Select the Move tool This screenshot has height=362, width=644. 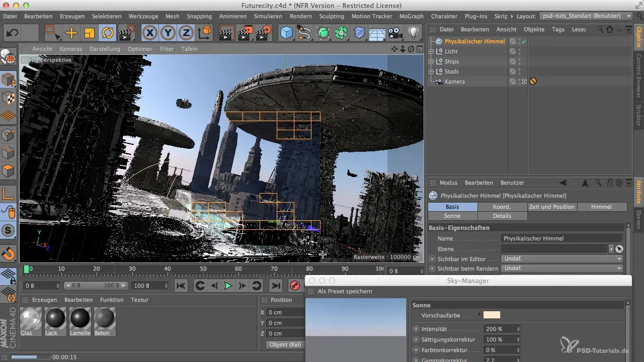71,33
